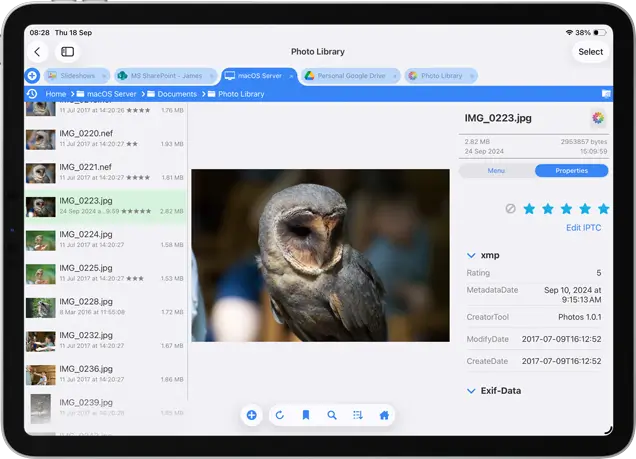This screenshot has width=636, height=459.
Task: Open the history clock icon in breadcrumb bar
Action: (x=32, y=94)
